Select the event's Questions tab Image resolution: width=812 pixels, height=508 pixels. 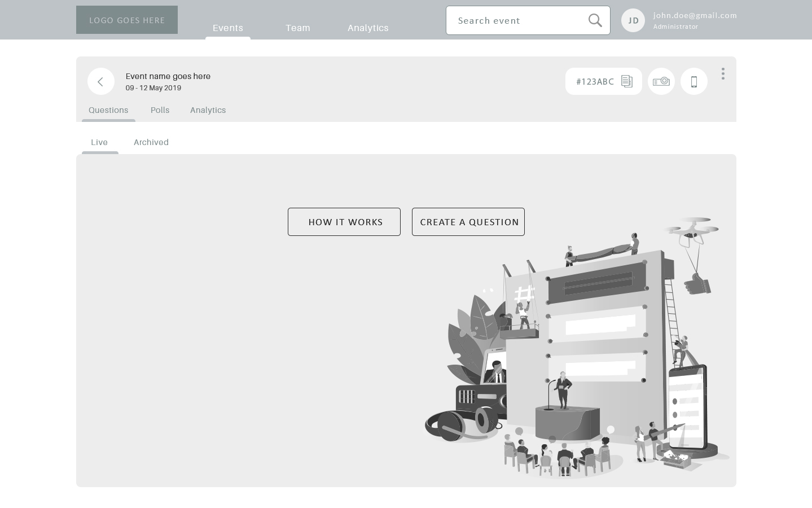pyautogui.click(x=108, y=110)
